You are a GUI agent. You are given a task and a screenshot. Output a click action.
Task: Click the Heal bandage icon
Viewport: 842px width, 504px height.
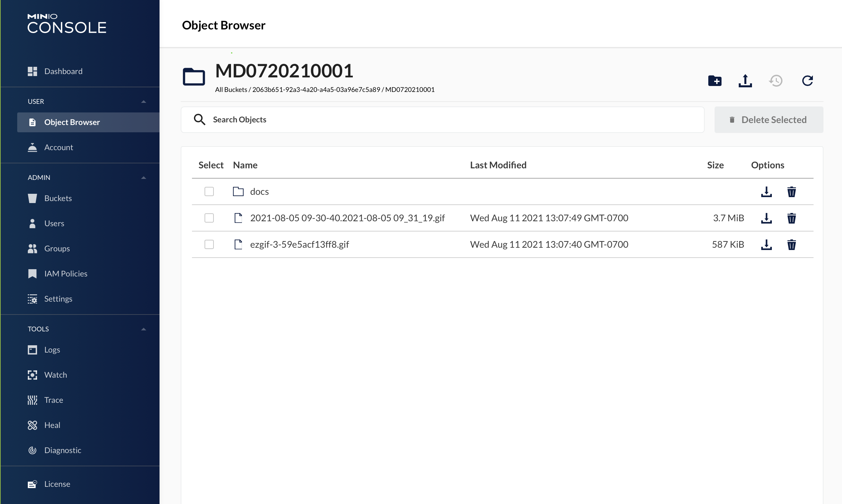tap(32, 425)
